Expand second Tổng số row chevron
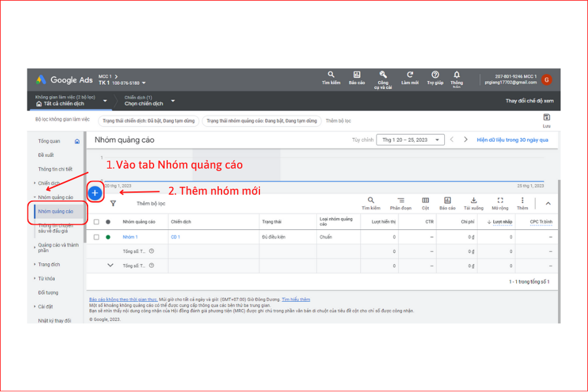Image resolution: width=588 pixels, height=392 pixels. coord(110,265)
